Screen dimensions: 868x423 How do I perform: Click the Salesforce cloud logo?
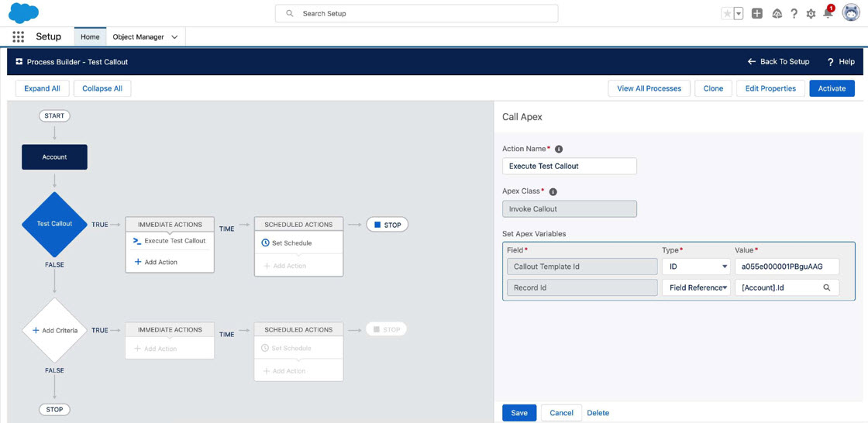pos(23,12)
